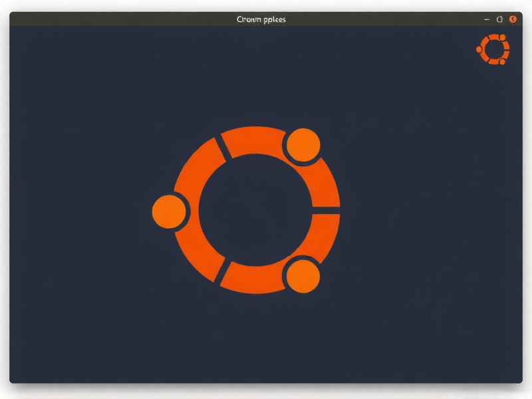Close the window with the orange button
Viewport: 532px width, 399px height.
[x=513, y=19]
